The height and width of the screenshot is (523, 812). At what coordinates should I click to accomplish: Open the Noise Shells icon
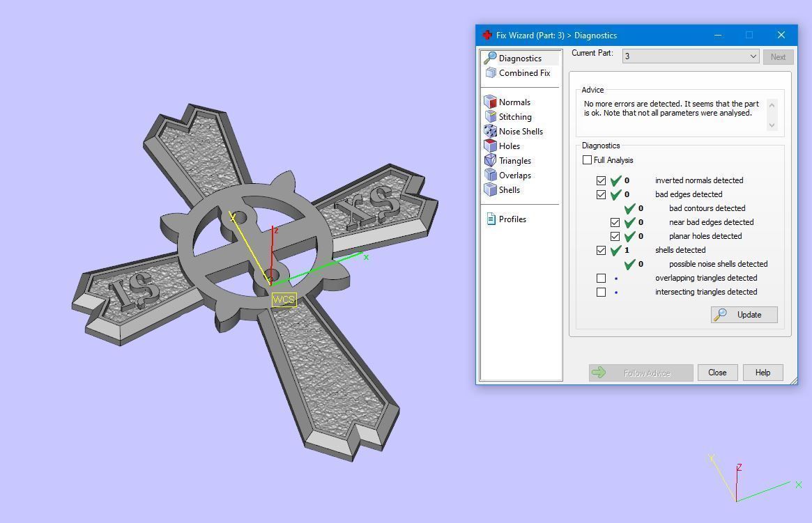point(491,131)
